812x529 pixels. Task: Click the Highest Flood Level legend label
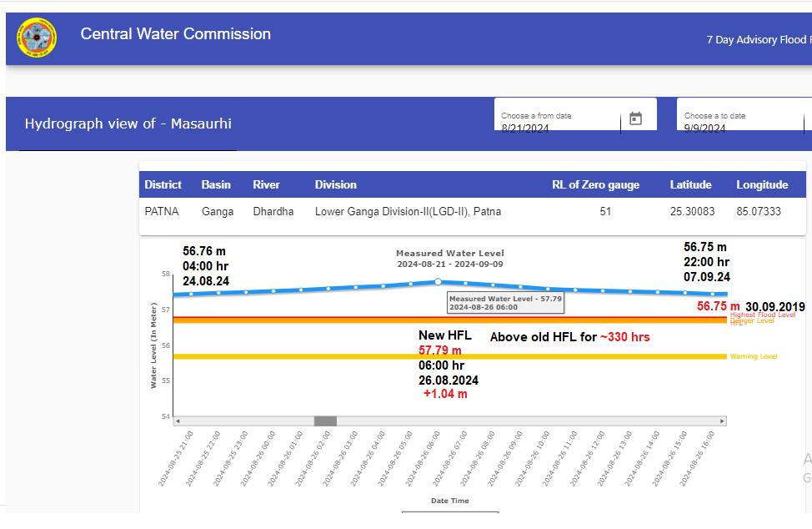point(762,315)
